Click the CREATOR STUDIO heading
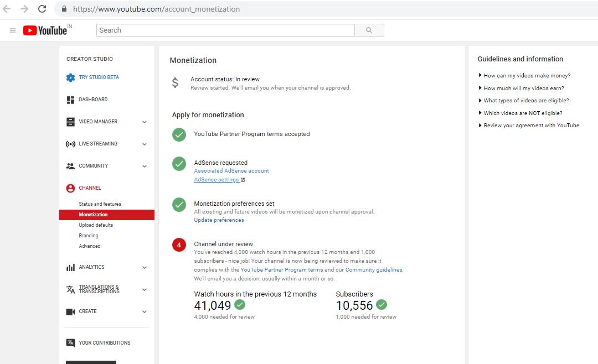The width and height of the screenshot is (598, 364). [90, 59]
